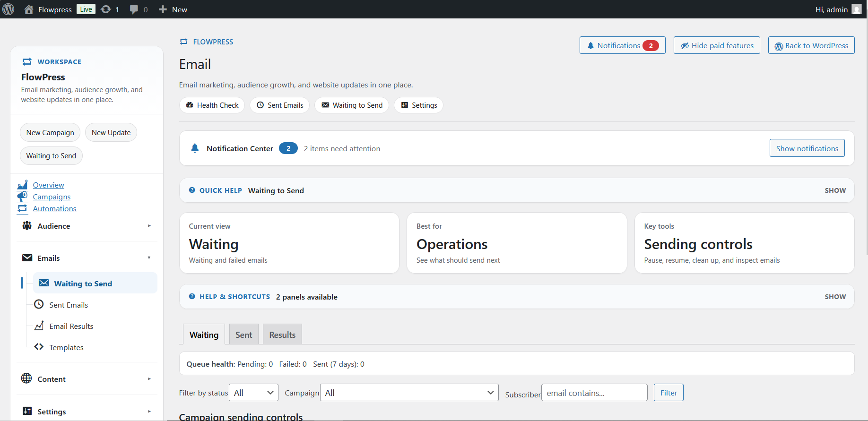
Task: Click the Overview chart icon in sidebar
Action: point(22,185)
